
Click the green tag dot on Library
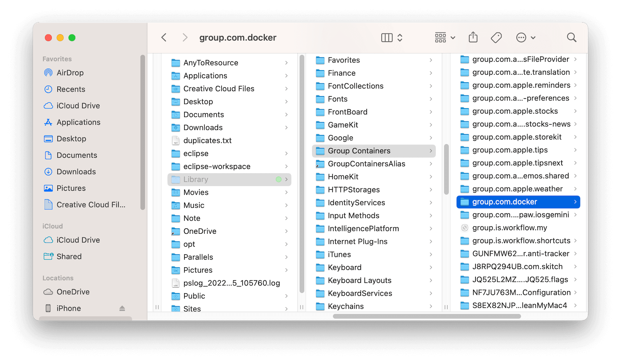point(278,179)
